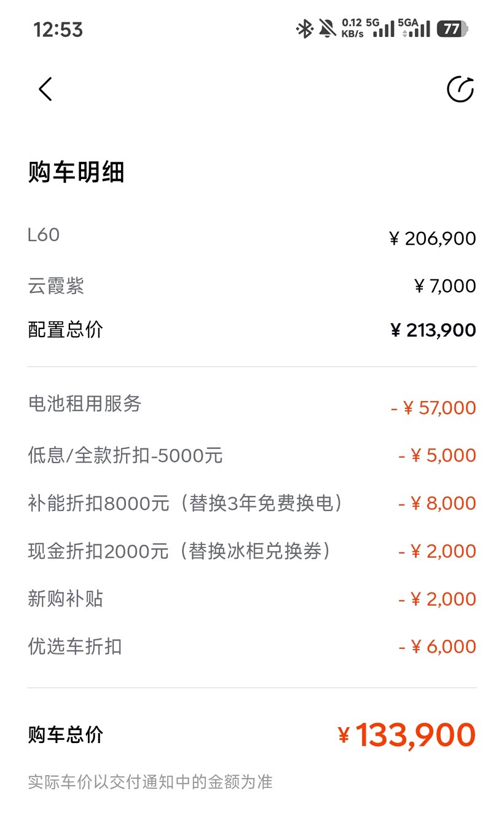Select the 电池租用服务 line item
Viewport: 504px width, 820px height.
pyautogui.click(x=85, y=404)
